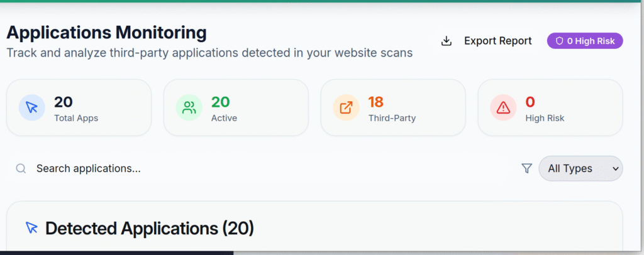Click the shield icon in High Risk badge
This screenshot has height=255, width=644.
point(559,41)
